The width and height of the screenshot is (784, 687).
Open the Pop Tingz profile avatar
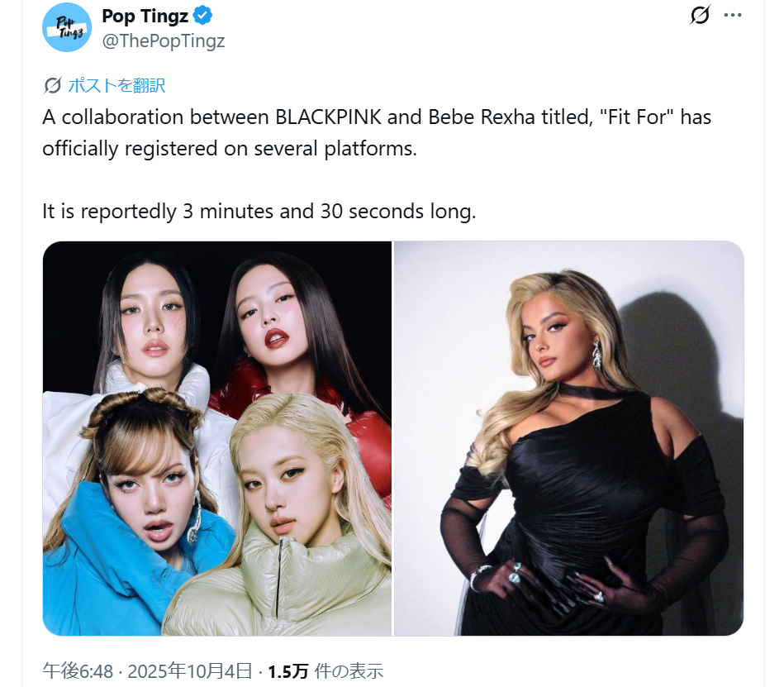pos(66,27)
